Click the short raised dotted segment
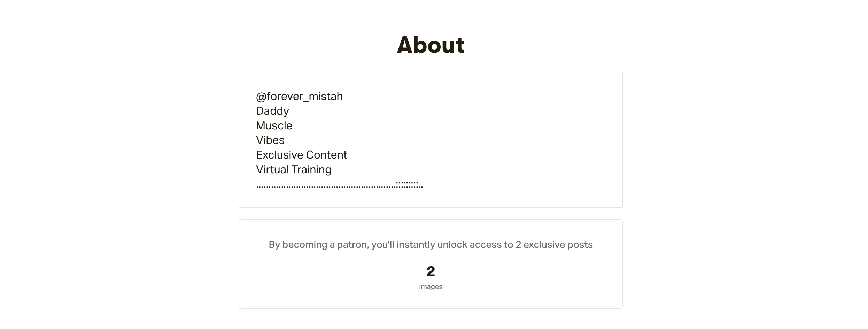The height and width of the screenshot is (329, 868). (407, 183)
